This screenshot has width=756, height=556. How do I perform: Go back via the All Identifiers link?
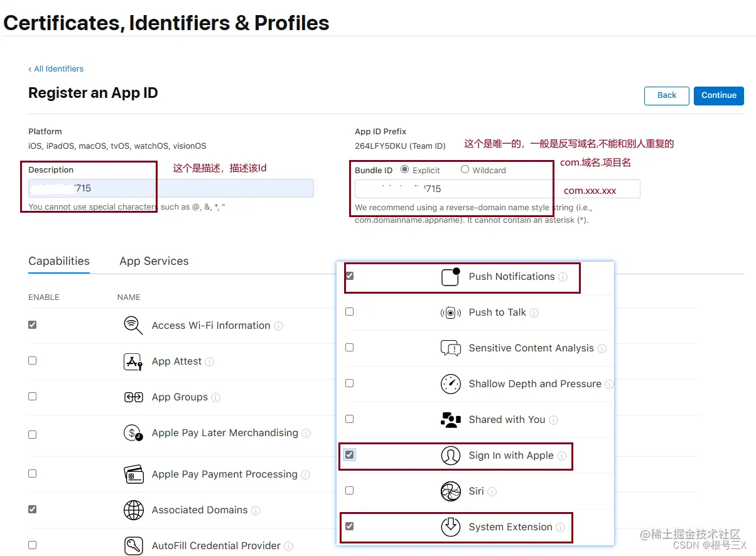56,69
